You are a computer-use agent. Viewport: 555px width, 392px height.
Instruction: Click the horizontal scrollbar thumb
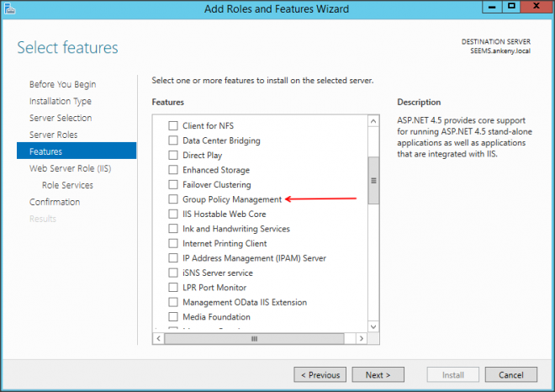pos(253,338)
